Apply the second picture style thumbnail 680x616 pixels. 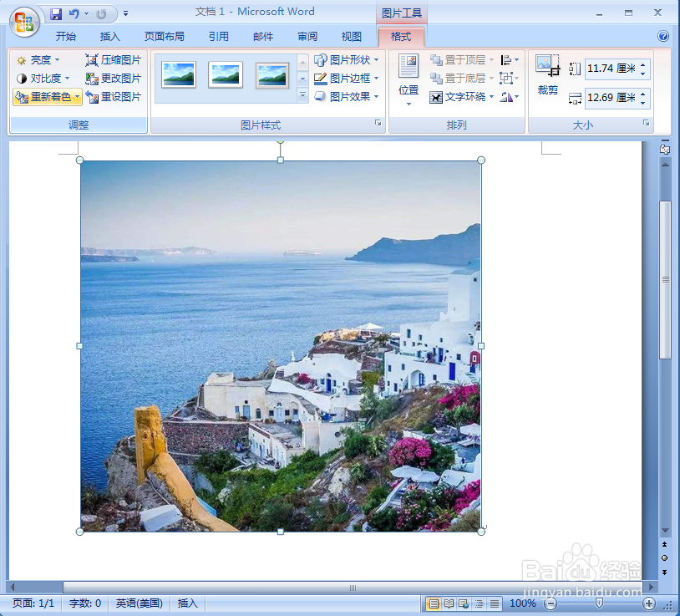tap(226, 74)
